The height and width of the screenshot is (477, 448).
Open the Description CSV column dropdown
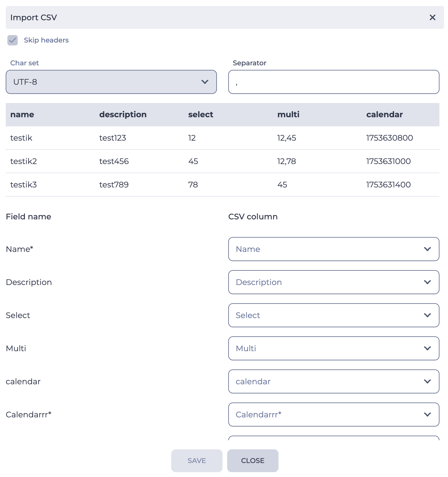pyautogui.click(x=334, y=282)
